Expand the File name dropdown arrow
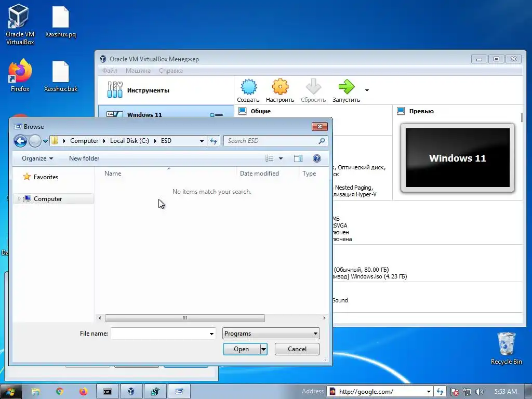The height and width of the screenshot is (399, 532). click(212, 334)
